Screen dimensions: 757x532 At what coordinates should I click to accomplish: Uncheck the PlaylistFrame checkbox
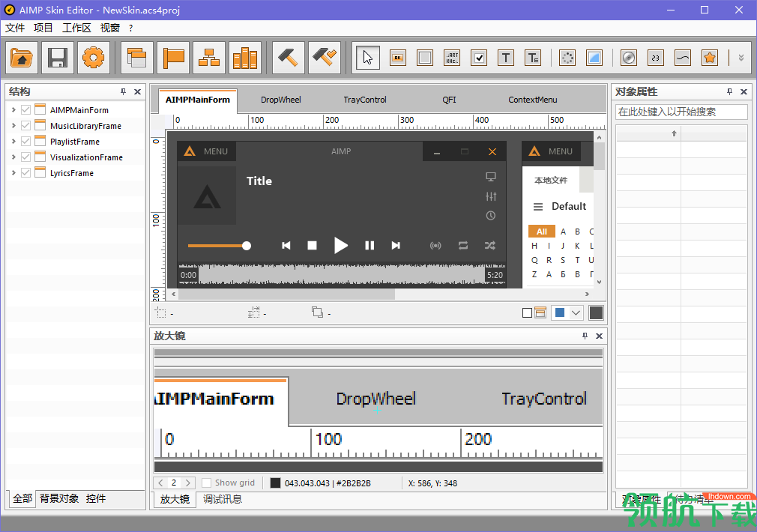pos(26,142)
